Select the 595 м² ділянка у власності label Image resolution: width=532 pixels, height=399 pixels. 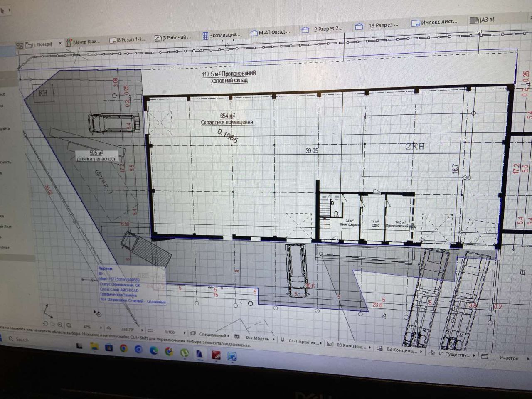[97, 156]
